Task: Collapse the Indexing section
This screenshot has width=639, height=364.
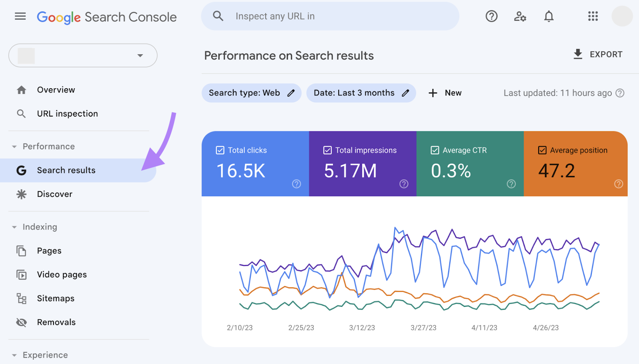Action: (x=14, y=227)
